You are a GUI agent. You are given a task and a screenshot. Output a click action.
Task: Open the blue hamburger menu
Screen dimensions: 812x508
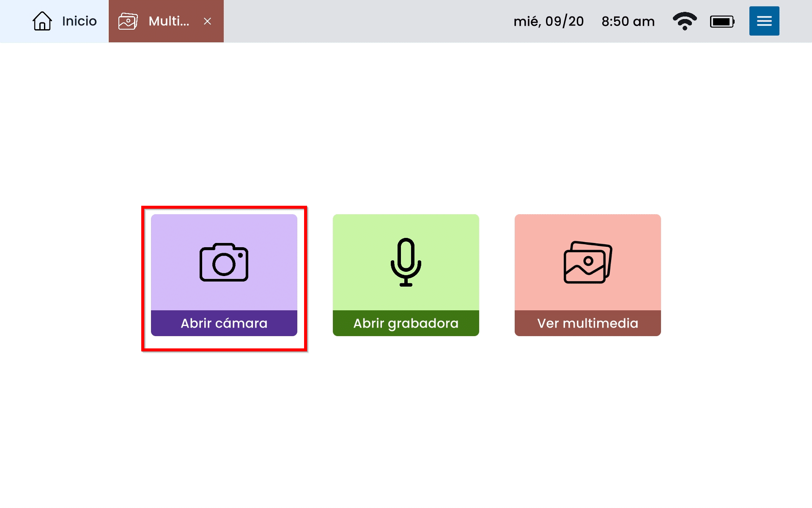(x=764, y=21)
